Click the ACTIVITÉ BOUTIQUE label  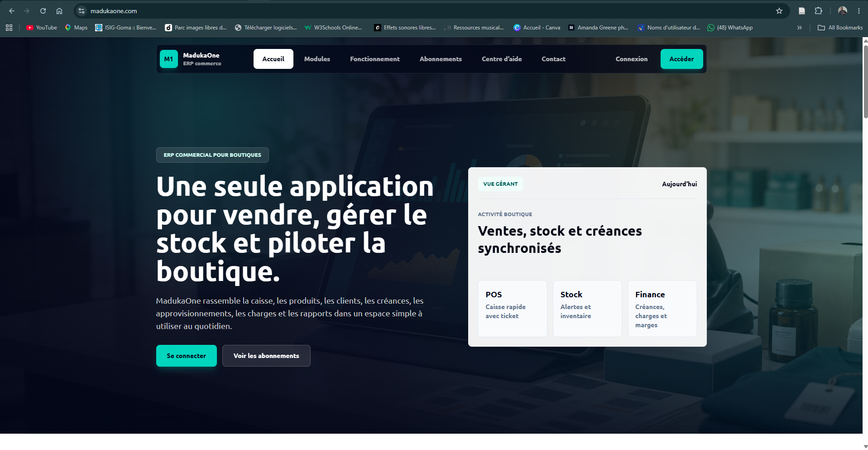(505, 214)
